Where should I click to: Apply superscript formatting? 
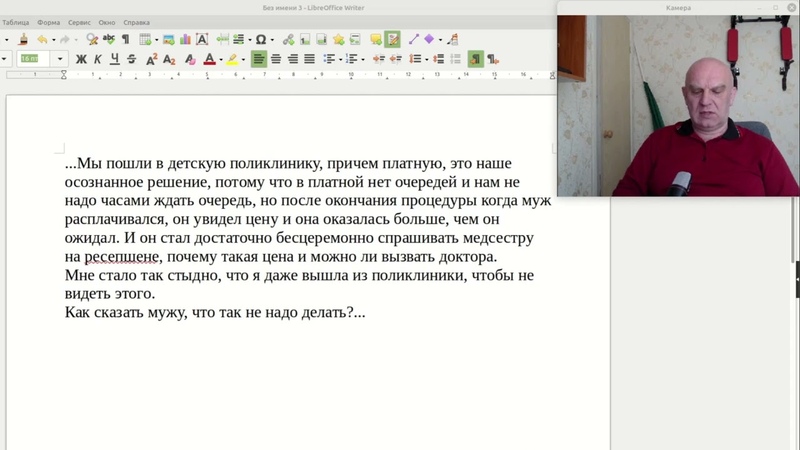coord(152,59)
